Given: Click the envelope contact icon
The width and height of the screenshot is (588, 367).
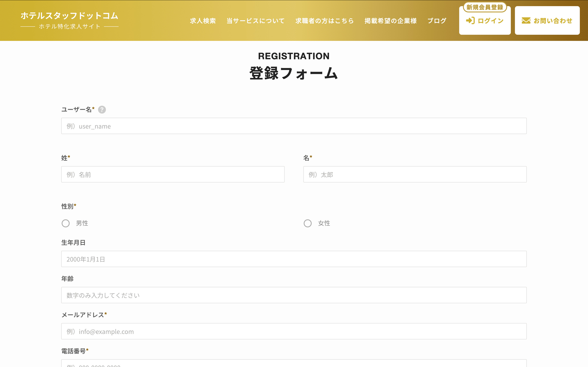Looking at the screenshot, I should [526, 21].
